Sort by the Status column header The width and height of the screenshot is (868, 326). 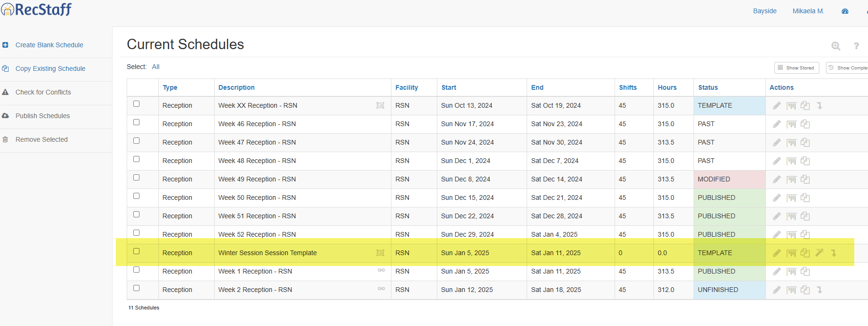tap(708, 87)
